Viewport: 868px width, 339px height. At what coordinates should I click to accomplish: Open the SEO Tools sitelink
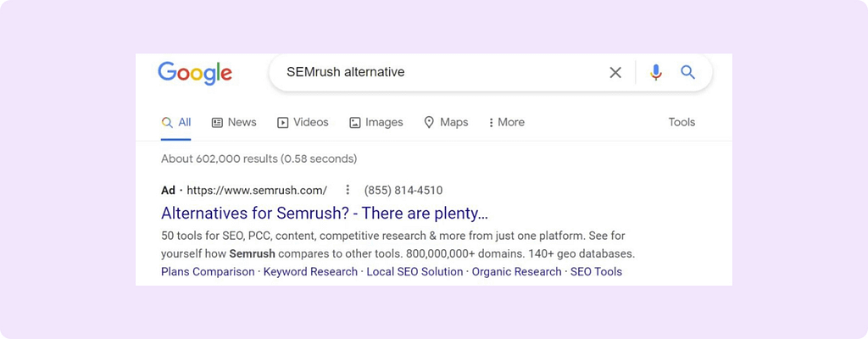click(x=596, y=272)
